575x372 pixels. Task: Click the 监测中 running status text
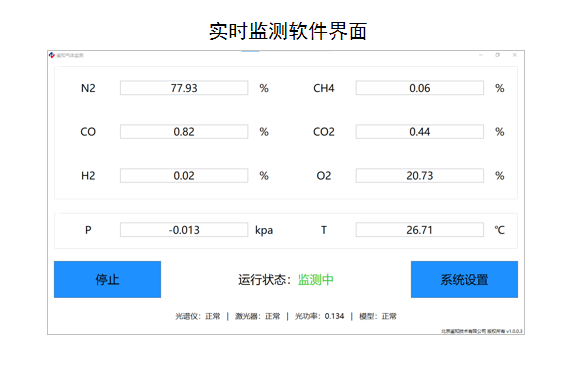click(x=316, y=280)
